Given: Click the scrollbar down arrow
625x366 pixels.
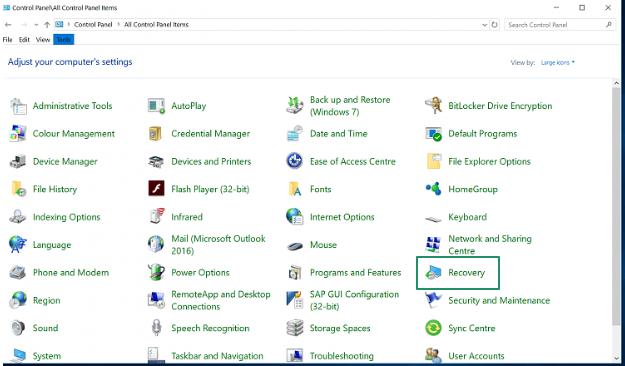Looking at the screenshot, I should click(x=616, y=358).
